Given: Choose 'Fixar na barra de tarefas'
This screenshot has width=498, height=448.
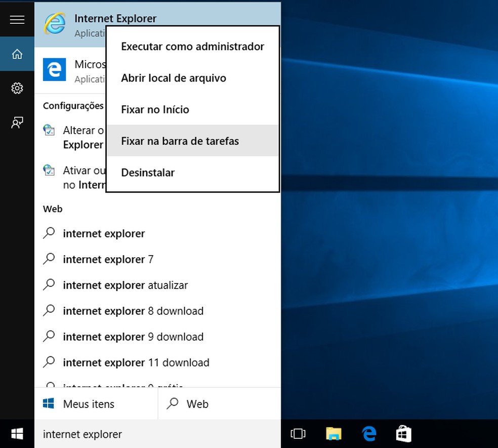Looking at the screenshot, I should click(180, 141).
